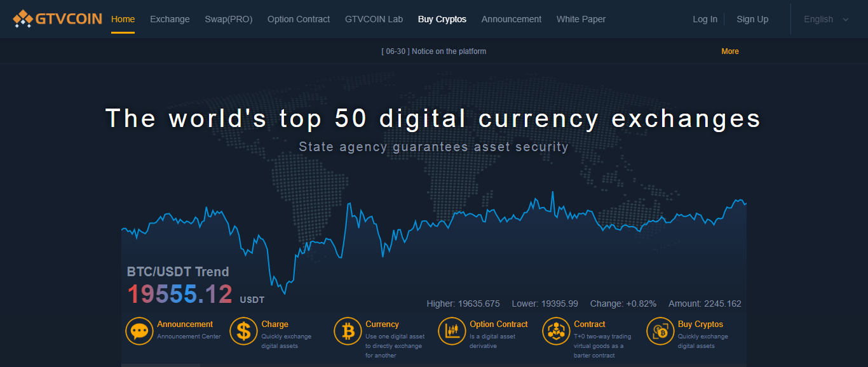Go to Swap(PRO) page
The height and width of the screenshot is (367, 868).
pyautogui.click(x=228, y=19)
